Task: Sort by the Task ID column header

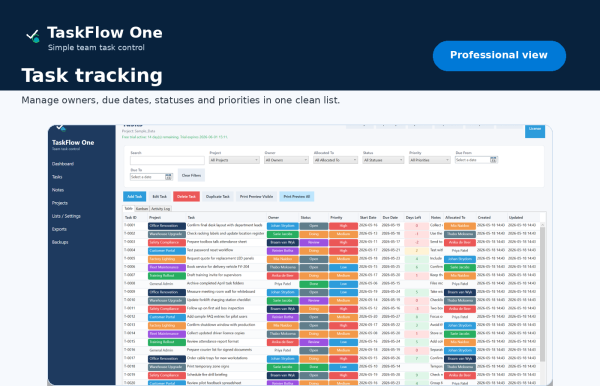Action: click(x=131, y=217)
